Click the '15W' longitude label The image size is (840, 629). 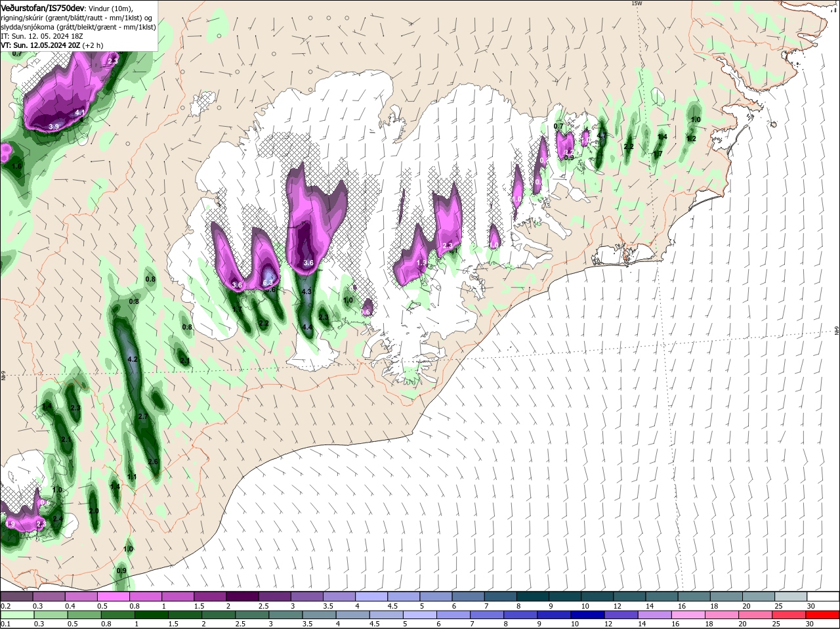[x=636, y=3]
